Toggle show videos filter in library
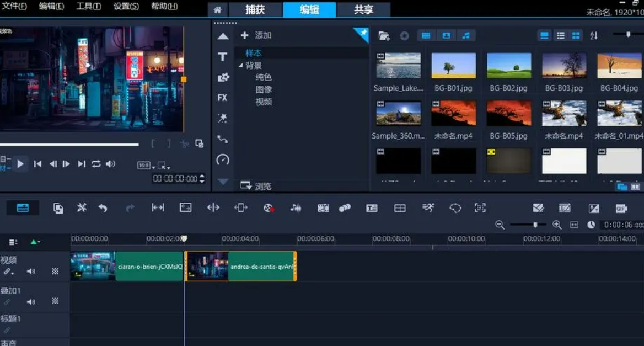 point(426,36)
